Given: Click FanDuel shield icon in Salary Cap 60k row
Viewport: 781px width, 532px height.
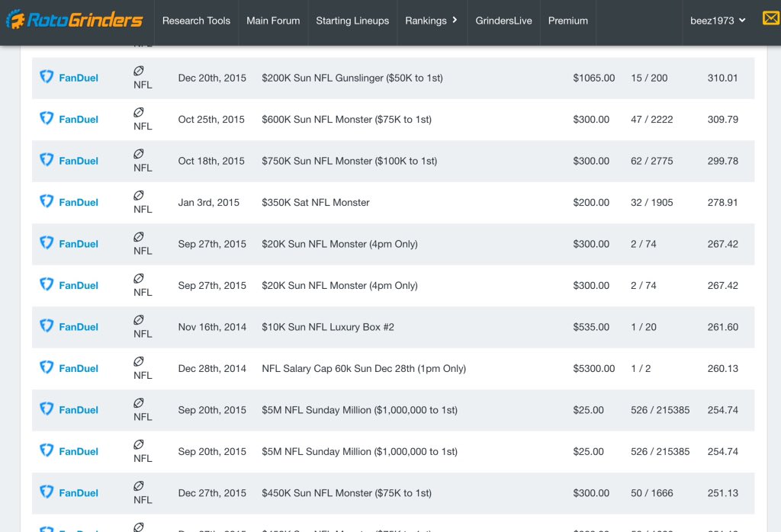Looking at the screenshot, I should [47, 367].
